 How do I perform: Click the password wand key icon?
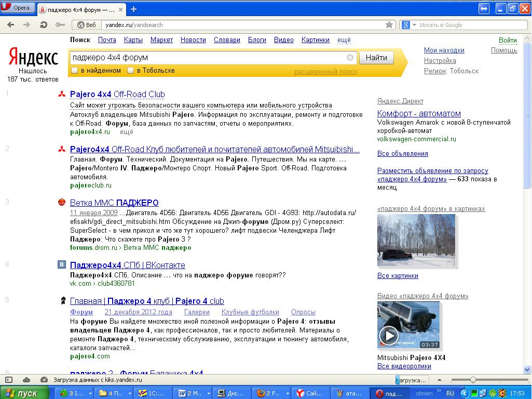[x=60, y=25]
